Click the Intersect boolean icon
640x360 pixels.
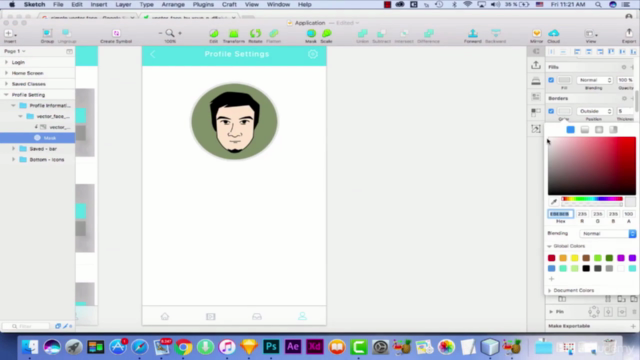click(x=404, y=33)
